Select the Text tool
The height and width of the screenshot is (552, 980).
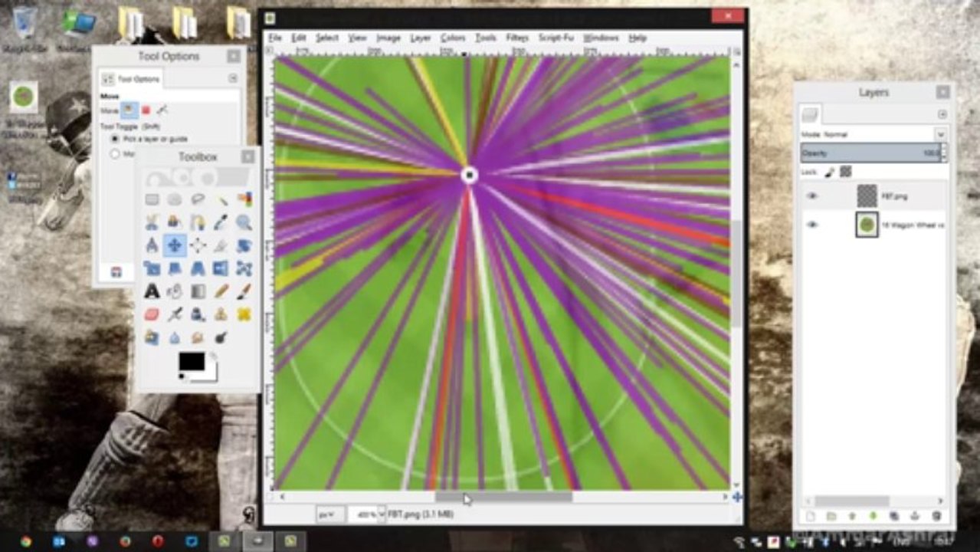pos(152,291)
